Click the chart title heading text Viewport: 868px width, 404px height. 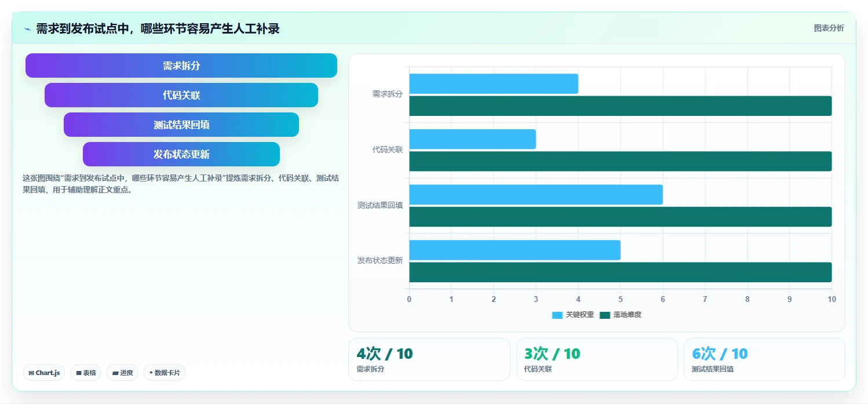158,29
